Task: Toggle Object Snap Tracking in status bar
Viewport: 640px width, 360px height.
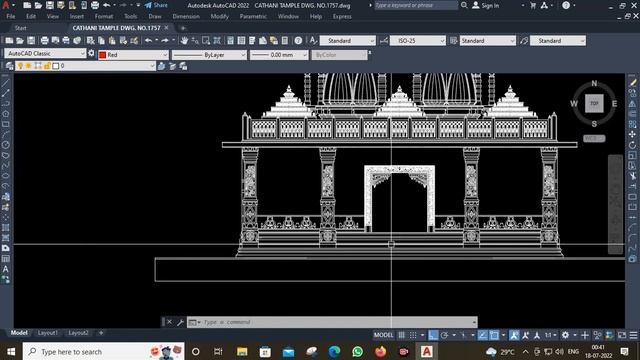Action: pyautogui.click(x=482, y=335)
